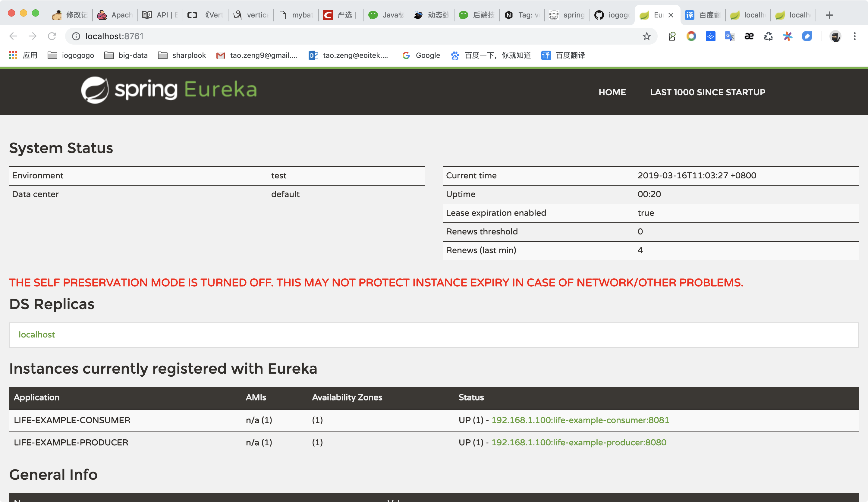This screenshot has width=868, height=502.
Task: Select the HOME navigation item
Action: tap(612, 92)
